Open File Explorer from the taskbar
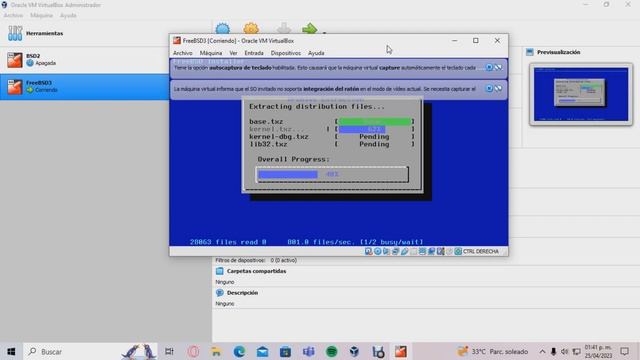The width and height of the screenshot is (640, 360). (x=216, y=351)
